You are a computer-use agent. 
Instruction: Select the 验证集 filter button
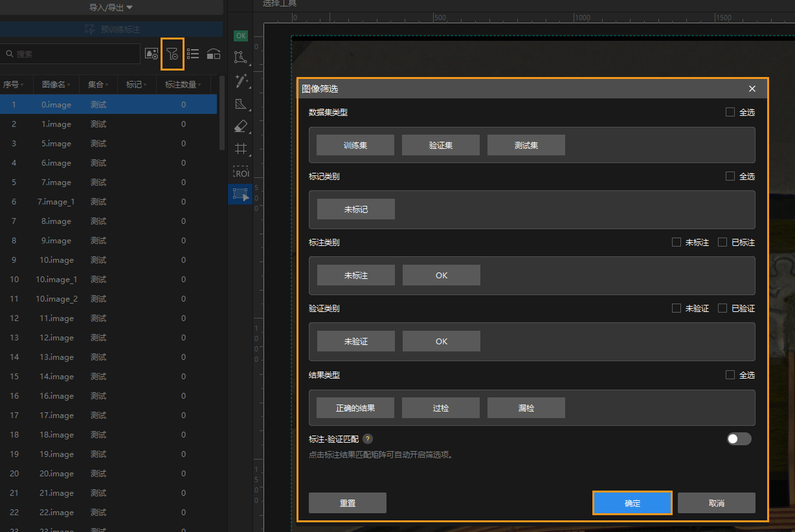[x=441, y=145]
